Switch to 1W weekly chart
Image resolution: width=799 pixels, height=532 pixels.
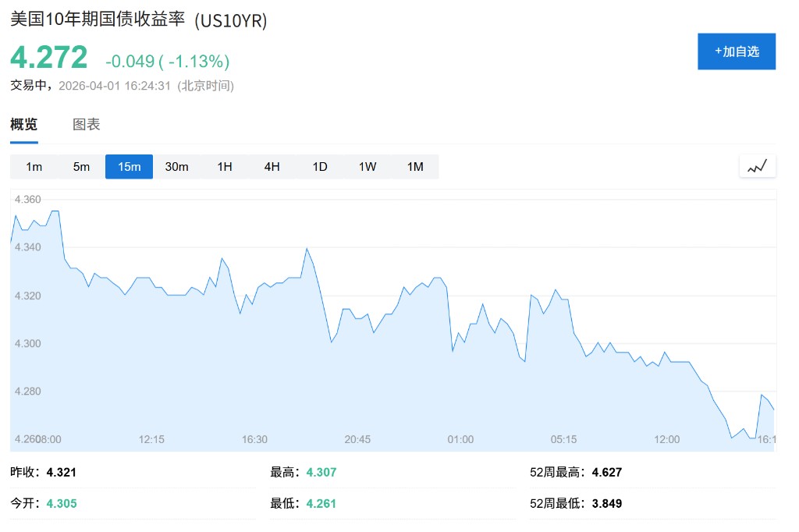368,166
